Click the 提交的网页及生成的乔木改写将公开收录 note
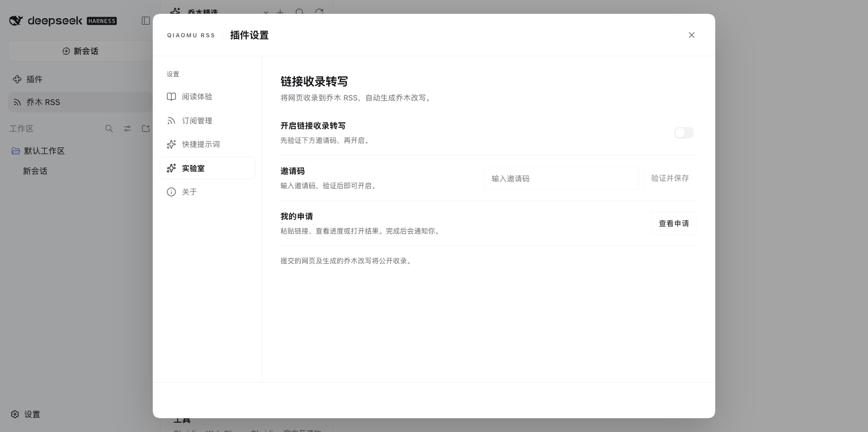 coord(347,261)
